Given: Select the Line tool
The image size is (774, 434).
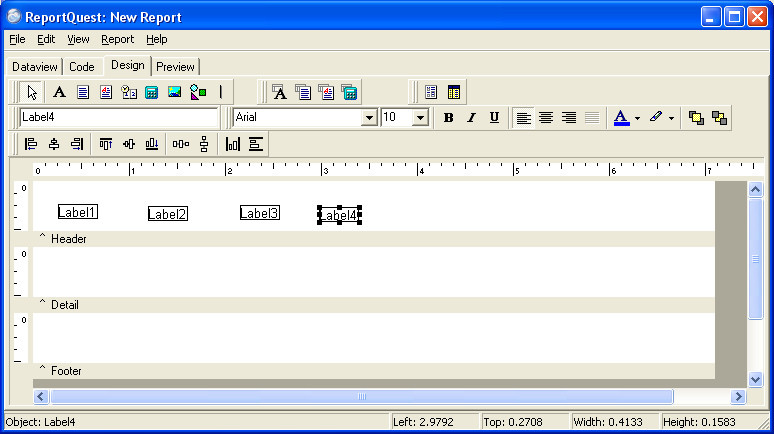Looking at the screenshot, I should [x=221, y=92].
